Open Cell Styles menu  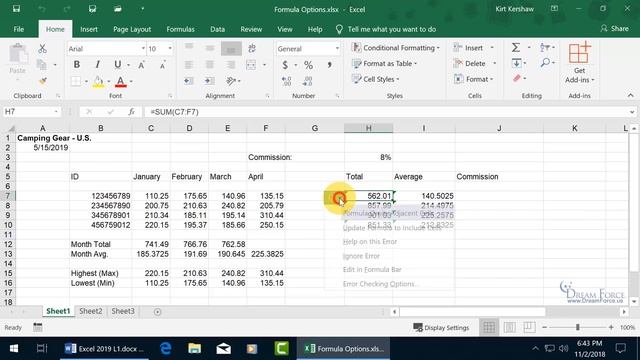click(x=376, y=79)
